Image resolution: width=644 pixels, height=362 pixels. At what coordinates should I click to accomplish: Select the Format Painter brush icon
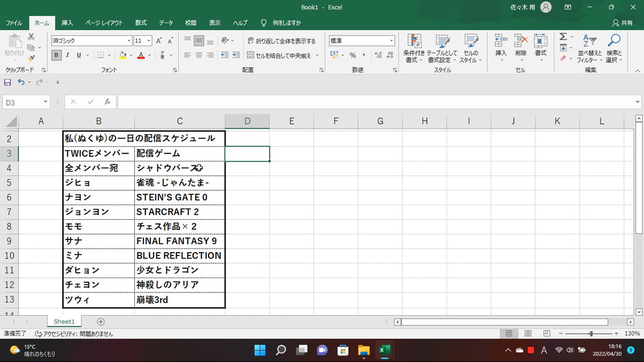click(x=32, y=58)
